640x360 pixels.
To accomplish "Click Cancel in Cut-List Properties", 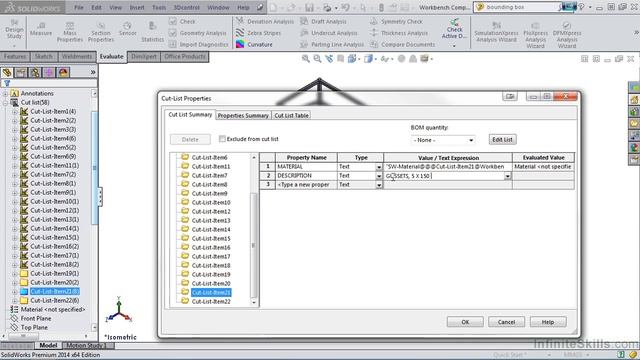I will click(506, 322).
